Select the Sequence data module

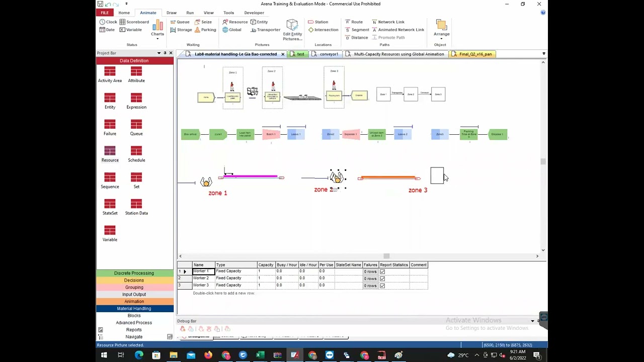click(x=110, y=181)
